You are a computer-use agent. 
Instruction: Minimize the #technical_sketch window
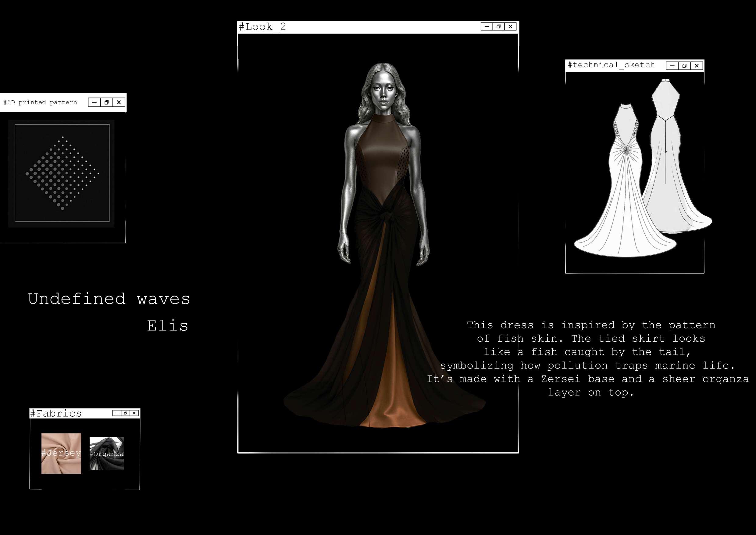click(672, 66)
